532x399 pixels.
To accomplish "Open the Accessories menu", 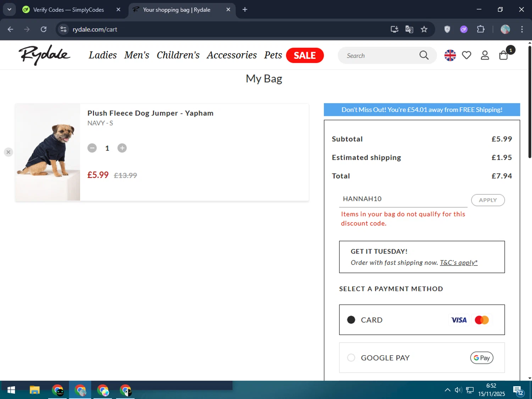I will click(232, 55).
